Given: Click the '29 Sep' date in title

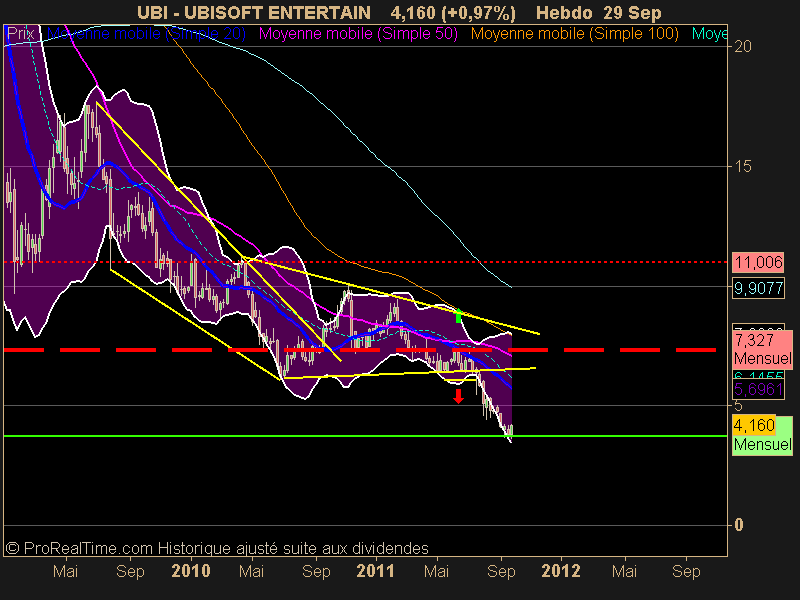Looking at the screenshot, I should pos(632,13).
